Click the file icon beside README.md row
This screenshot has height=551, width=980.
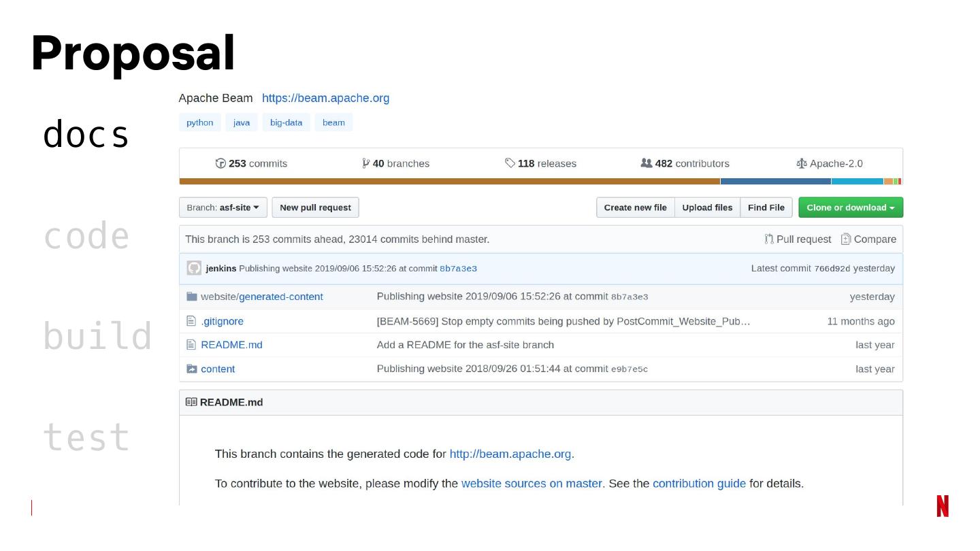191,345
